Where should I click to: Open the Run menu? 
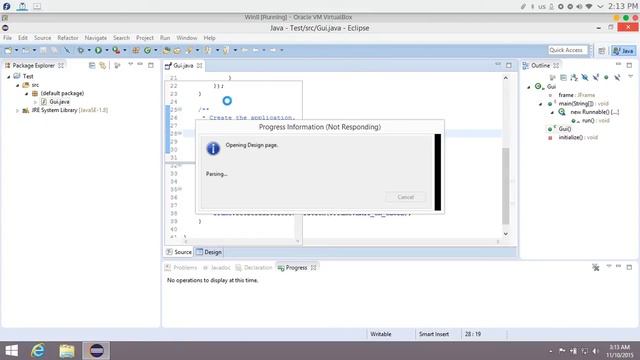tap(165, 38)
